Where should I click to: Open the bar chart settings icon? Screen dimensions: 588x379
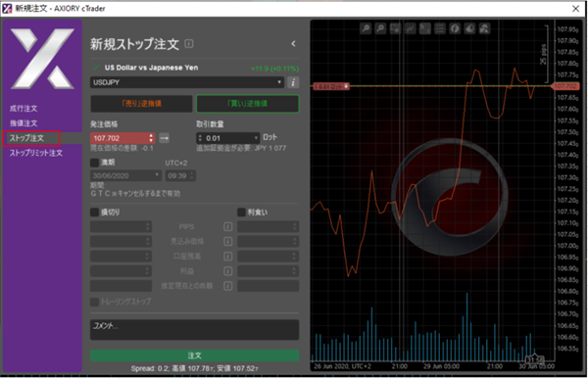[425, 28]
